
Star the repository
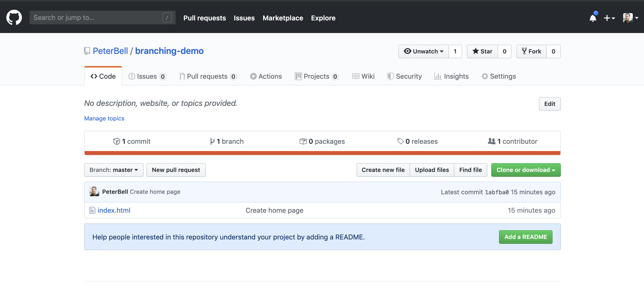click(x=482, y=51)
